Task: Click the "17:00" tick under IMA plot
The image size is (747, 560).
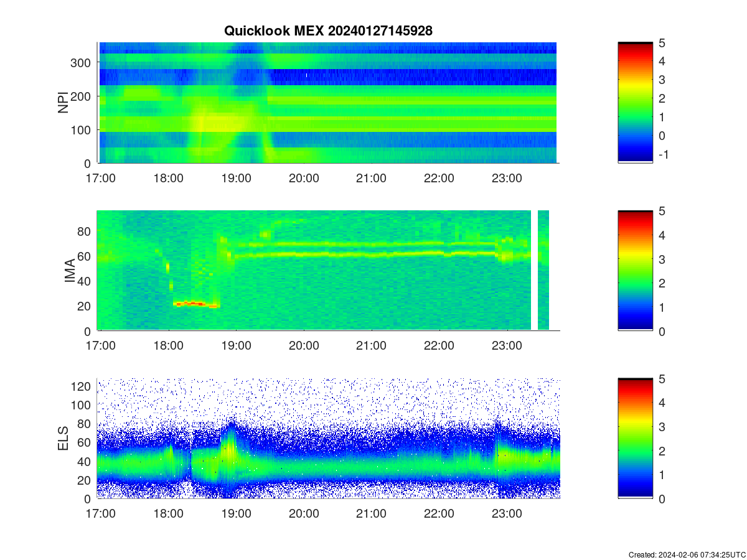Action: pos(101,346)
